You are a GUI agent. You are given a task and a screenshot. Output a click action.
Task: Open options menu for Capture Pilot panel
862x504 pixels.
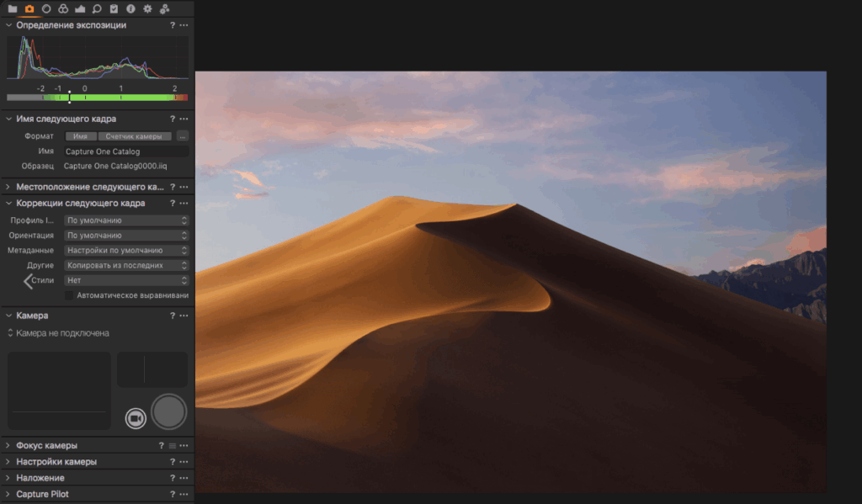tap(184, 494)
